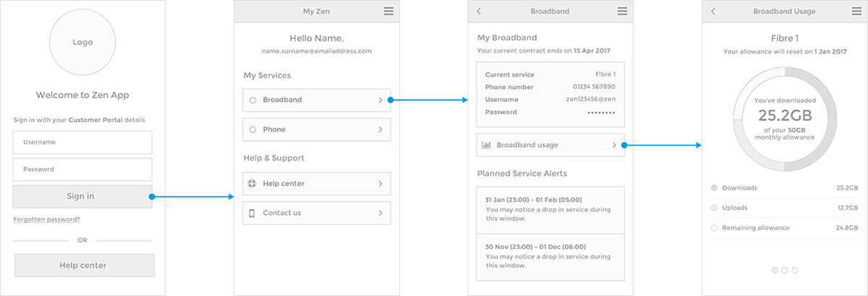Select the 31 Jan - 01 Feb alert
This screenshot has height=296, width=868.
[550, 209]
